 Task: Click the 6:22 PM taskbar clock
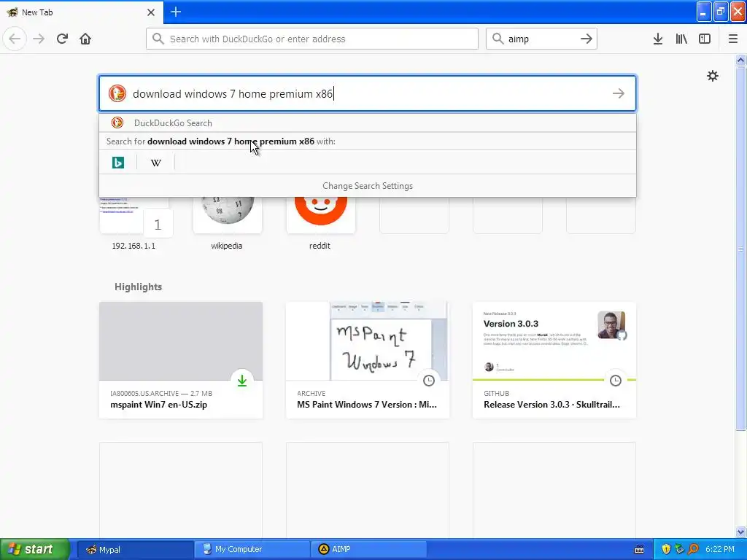coord(720,549)
